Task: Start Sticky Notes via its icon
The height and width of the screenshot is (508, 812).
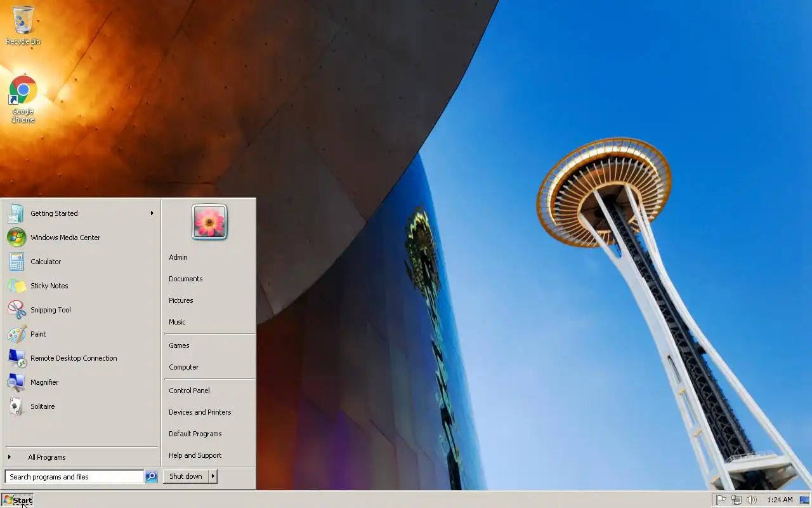Action: 16,286
